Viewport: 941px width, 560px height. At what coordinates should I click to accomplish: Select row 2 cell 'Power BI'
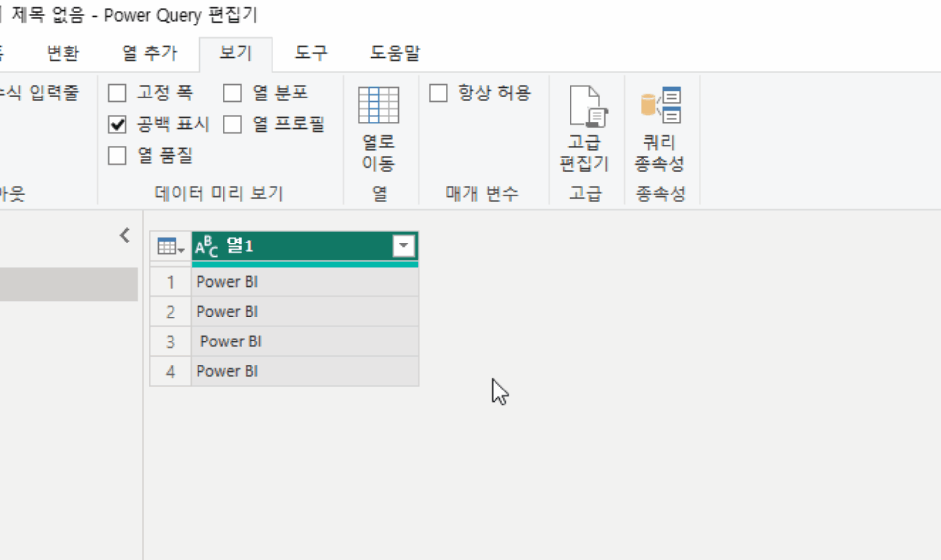pos(305,312)
